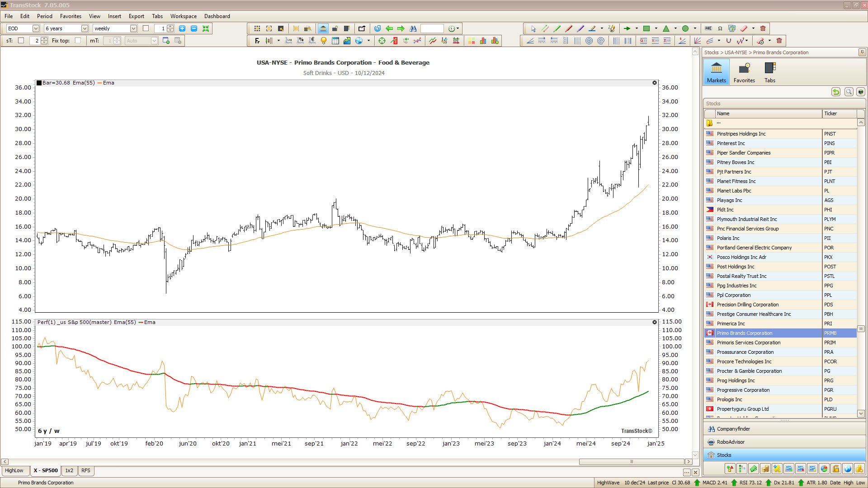Click the blue plus zoom-in icon
The image size is (868, 488).
click(182, 28)
